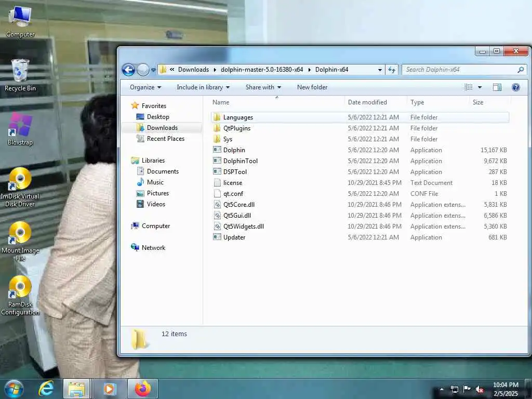Viewport: 532px width, 399px height.
Task: Select the license text document
Action: point(360,182)
